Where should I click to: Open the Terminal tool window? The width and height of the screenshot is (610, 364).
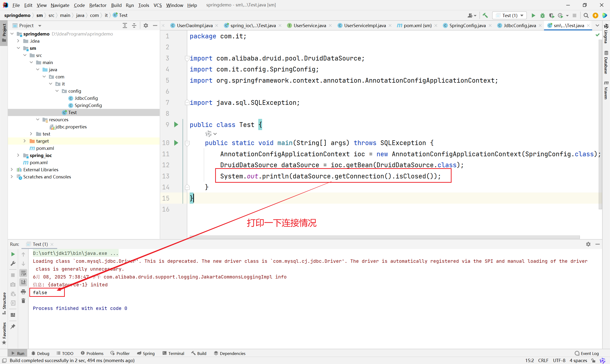point(173,353)
